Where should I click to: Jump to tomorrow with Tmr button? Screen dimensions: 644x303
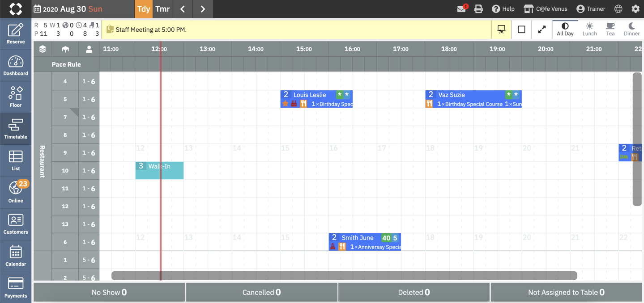click(162, 9)
